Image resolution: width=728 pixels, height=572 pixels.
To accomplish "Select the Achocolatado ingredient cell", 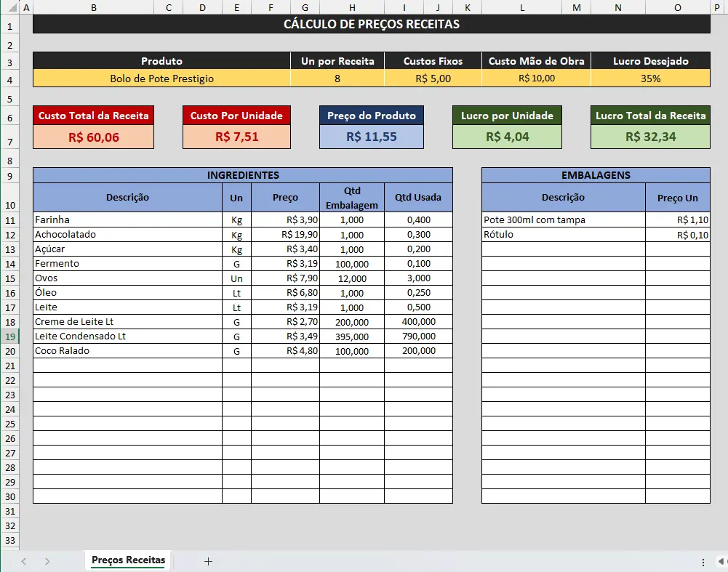I will click(128, 234).
